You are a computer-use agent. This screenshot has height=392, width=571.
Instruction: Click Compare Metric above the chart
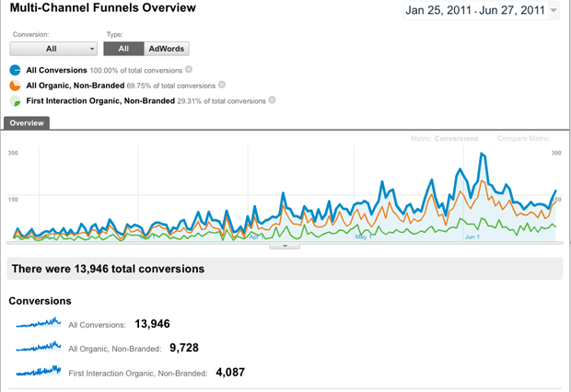point(523,139)
